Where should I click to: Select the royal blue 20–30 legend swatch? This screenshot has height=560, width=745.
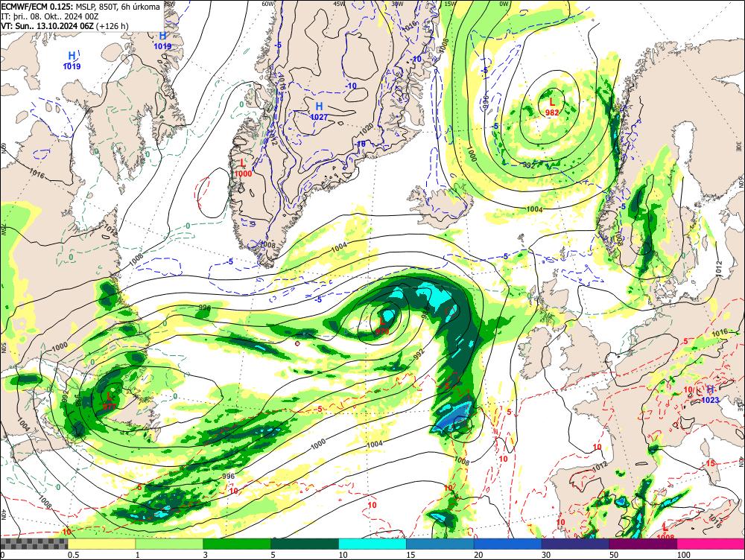[x=508, y=544]
